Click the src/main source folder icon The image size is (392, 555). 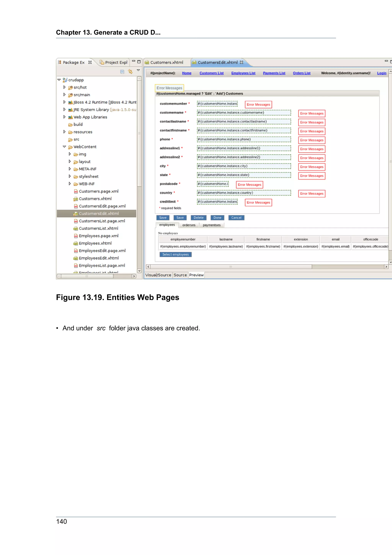(x=70, y=95)
